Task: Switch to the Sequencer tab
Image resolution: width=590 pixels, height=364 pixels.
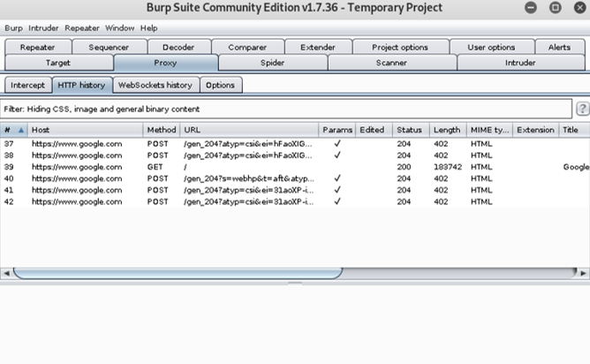Action: coord(109,47)
